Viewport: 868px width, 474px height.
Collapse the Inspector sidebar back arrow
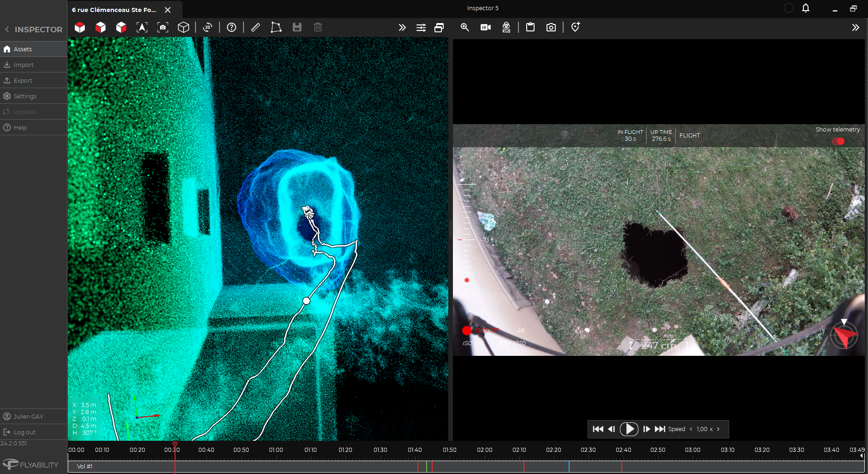7,30
